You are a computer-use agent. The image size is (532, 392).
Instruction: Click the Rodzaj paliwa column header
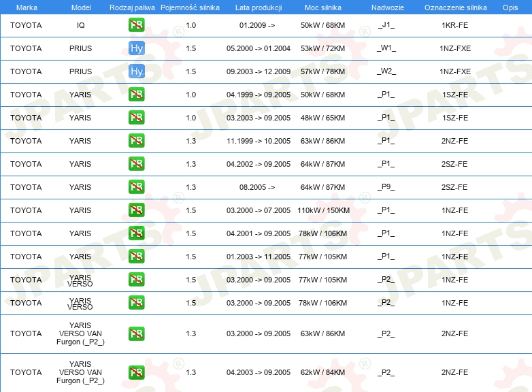point(132,7)
